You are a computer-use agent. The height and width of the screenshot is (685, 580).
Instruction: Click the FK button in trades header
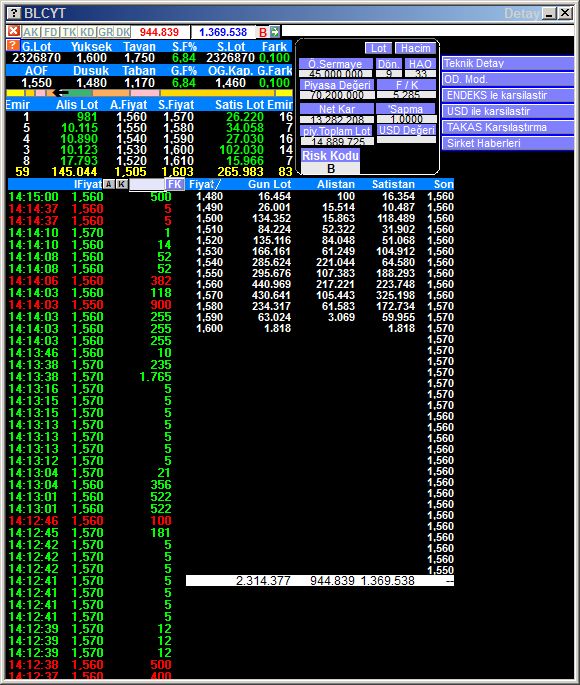coord(175,184)
